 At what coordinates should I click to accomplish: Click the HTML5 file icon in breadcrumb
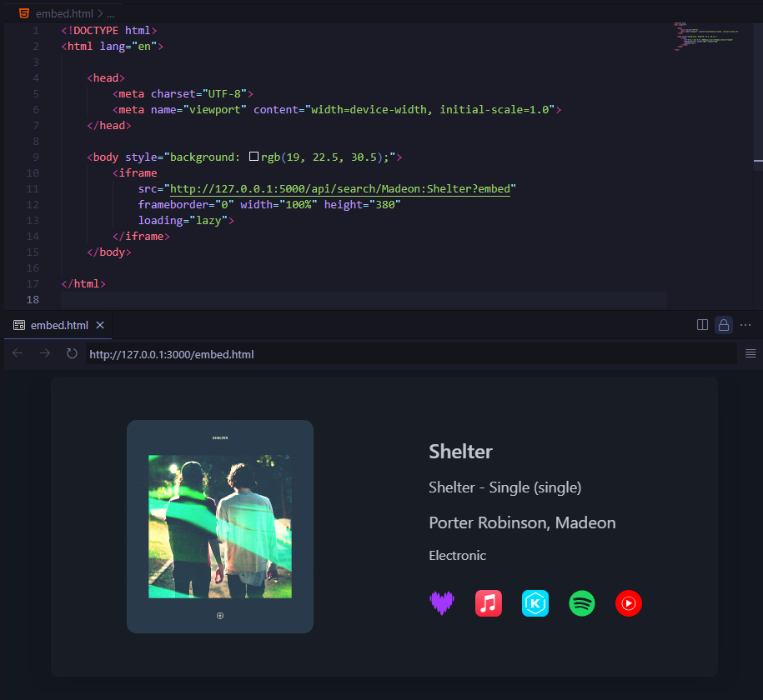24,13
